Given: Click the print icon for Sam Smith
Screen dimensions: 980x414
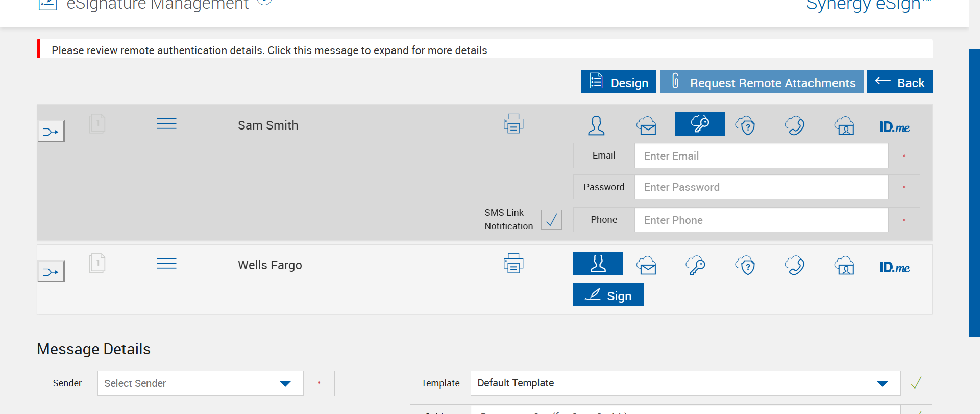Looking at the screenshot, I should coord(513,124).
